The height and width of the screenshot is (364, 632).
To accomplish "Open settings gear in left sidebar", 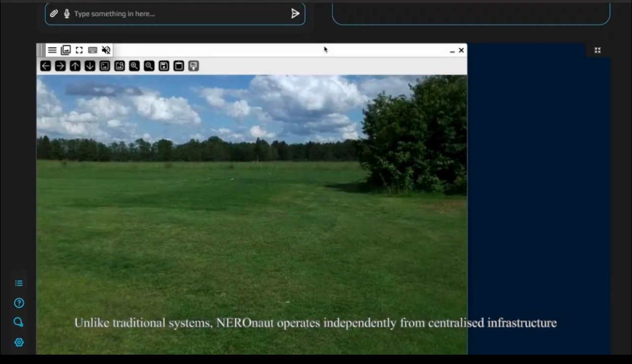I will [19, 342].
